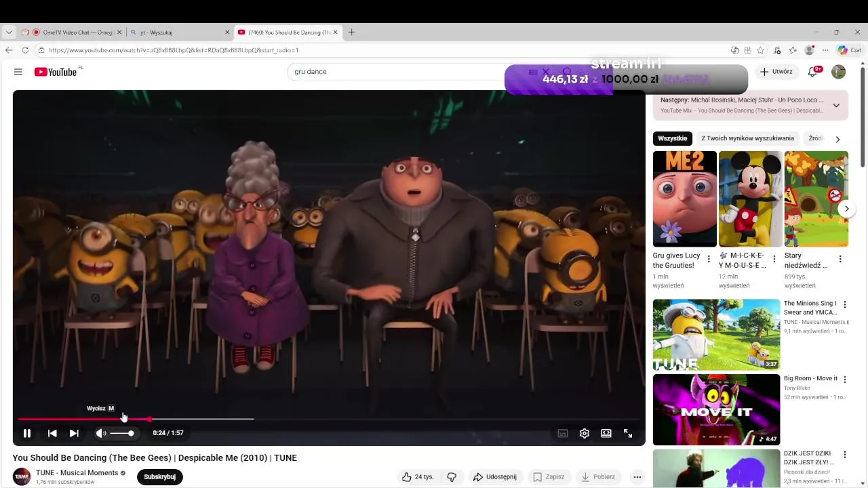Open options for 'Big Room - Move it'
The height and width of the screenshot is (488, 868).
tap(844, 380)
